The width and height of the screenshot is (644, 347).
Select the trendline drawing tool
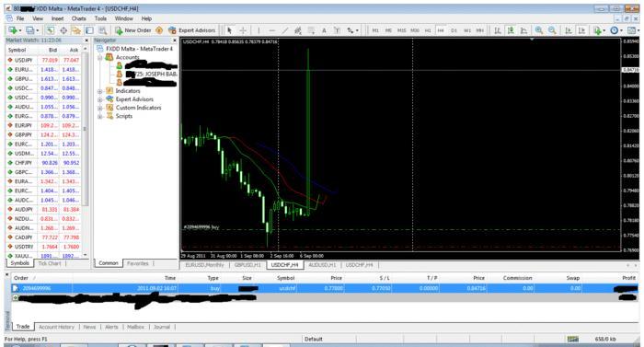285,30
